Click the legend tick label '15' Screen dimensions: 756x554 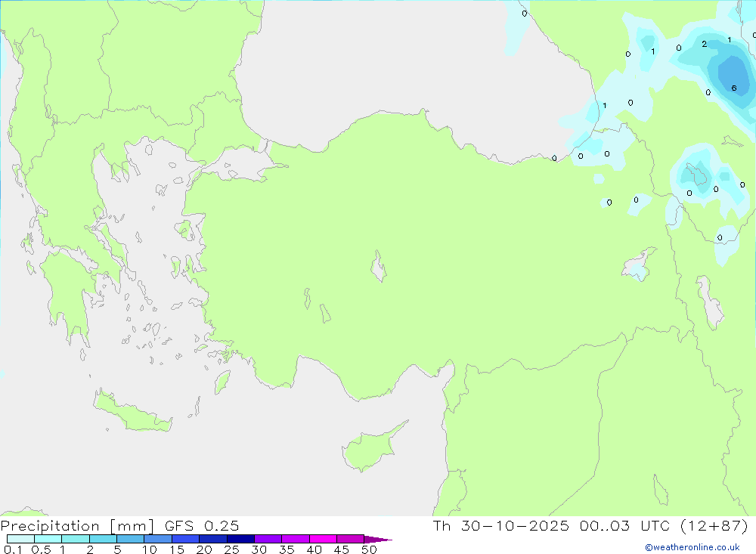[177, 549]
